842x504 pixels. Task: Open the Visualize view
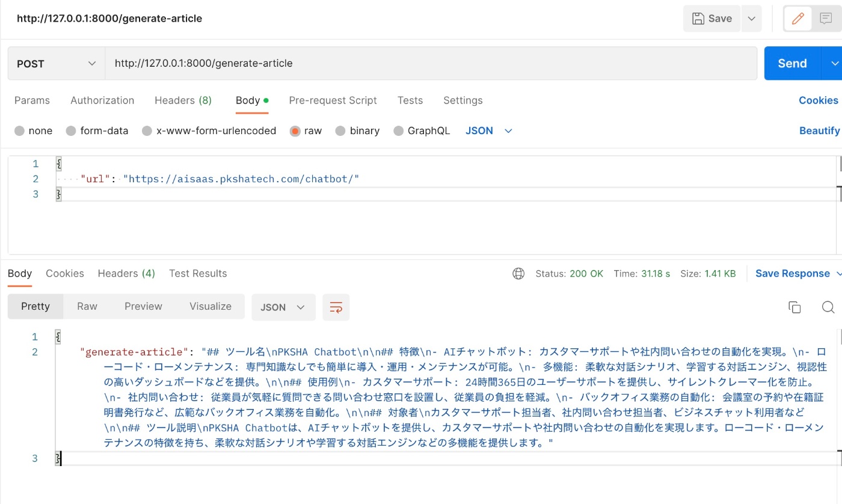pyautogui.click(x=210, y=306)
